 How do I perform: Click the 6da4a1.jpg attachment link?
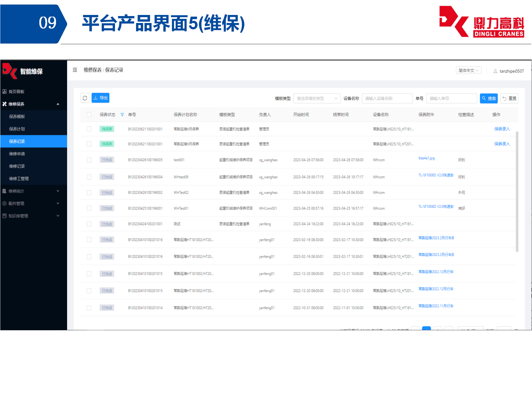click(426, 158)
